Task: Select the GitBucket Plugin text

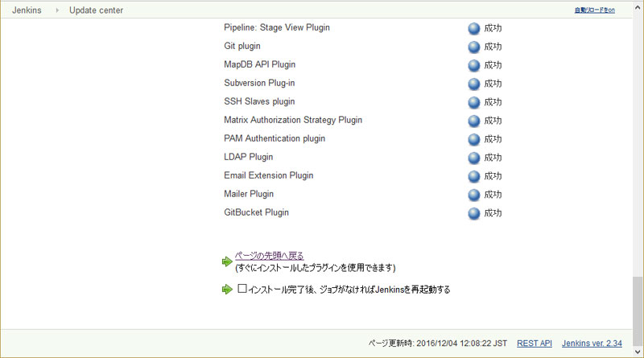Action: coord(256,212)
